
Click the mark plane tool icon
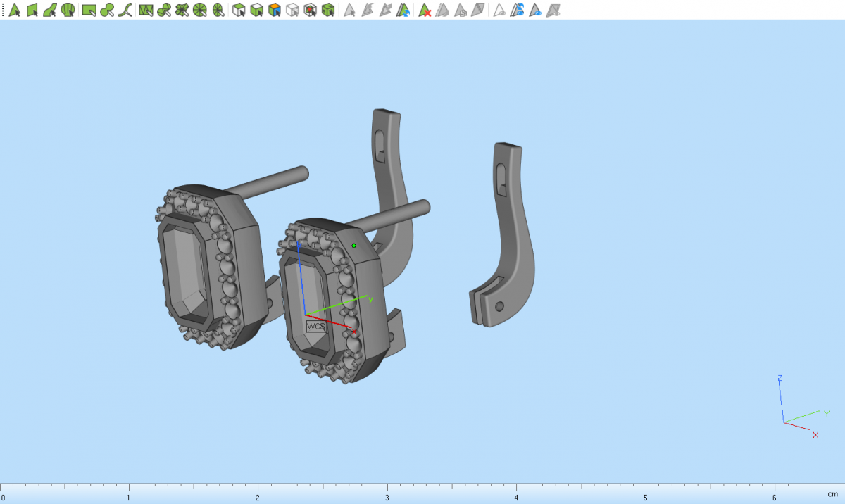(x=32, y=10)
